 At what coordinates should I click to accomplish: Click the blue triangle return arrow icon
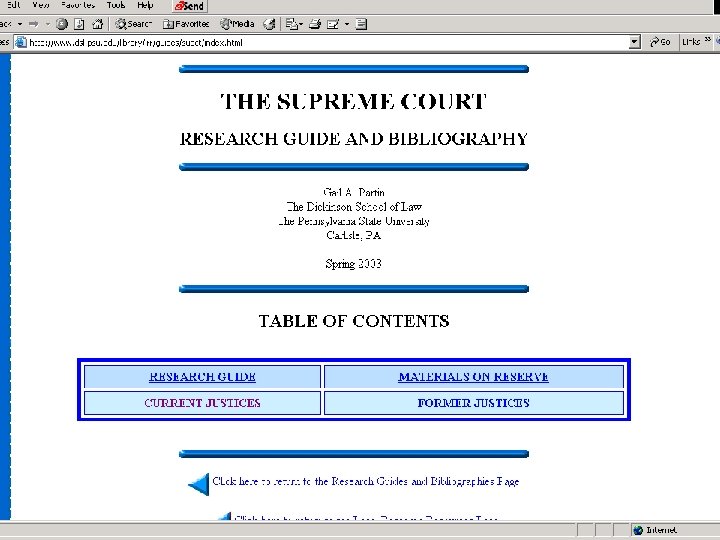[199, 484]
